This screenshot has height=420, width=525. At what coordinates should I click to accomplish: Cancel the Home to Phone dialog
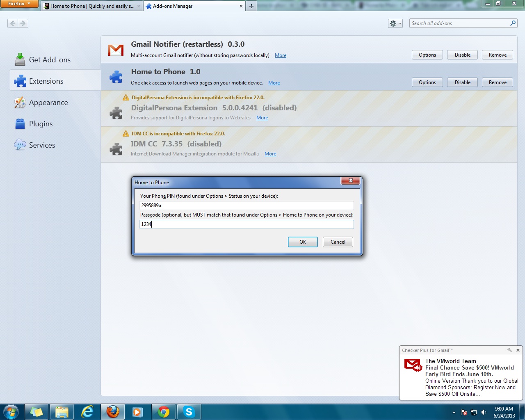coord(338,242)
